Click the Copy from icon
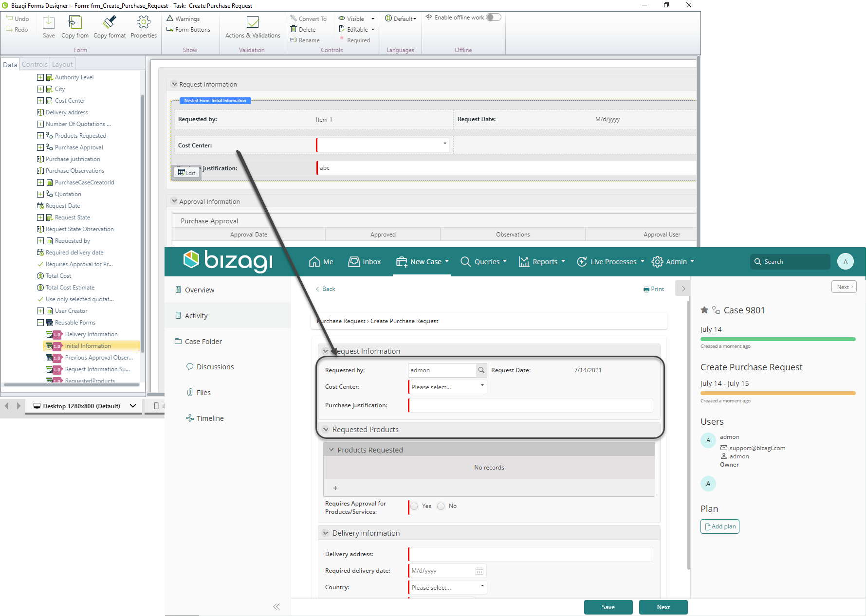866x616 pixels. coord(75,22)
